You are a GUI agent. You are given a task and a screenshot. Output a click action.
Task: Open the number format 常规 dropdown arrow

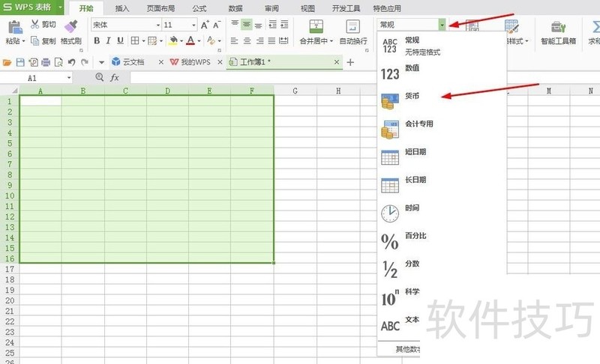coord(442,25)
